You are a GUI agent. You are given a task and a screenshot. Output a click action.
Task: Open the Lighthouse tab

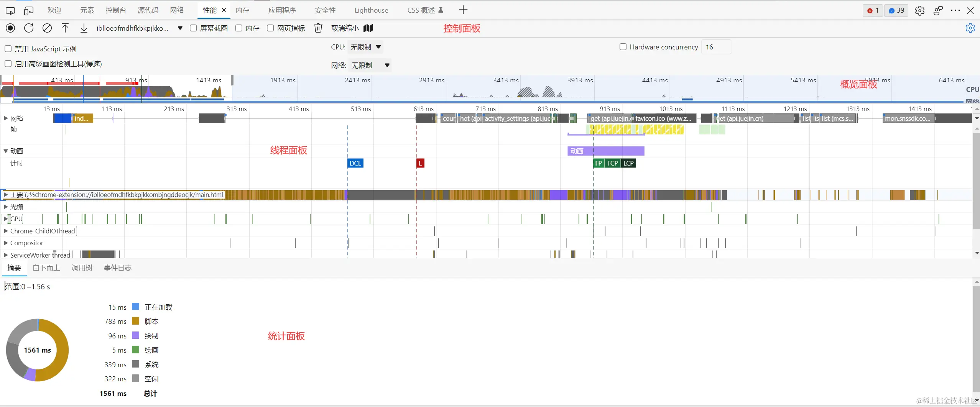pyautogui.click(x=371, y=10)
